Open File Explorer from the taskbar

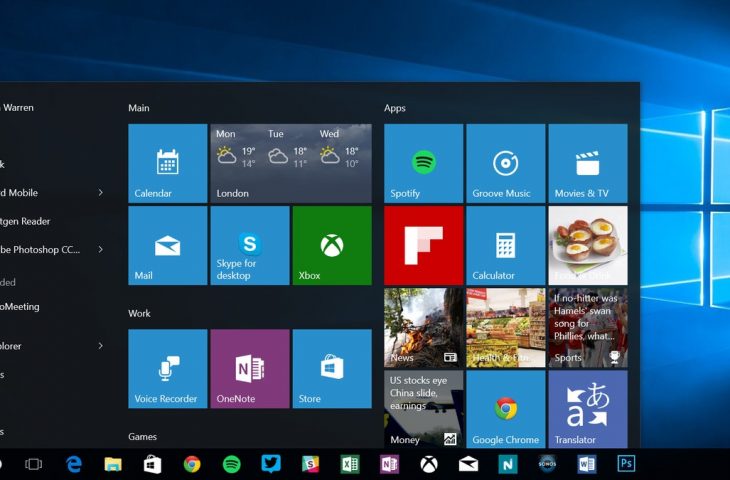click(x=113, y=464)
